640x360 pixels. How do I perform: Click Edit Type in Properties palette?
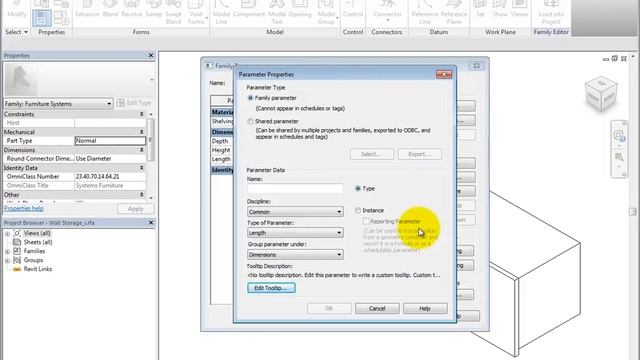134,103
